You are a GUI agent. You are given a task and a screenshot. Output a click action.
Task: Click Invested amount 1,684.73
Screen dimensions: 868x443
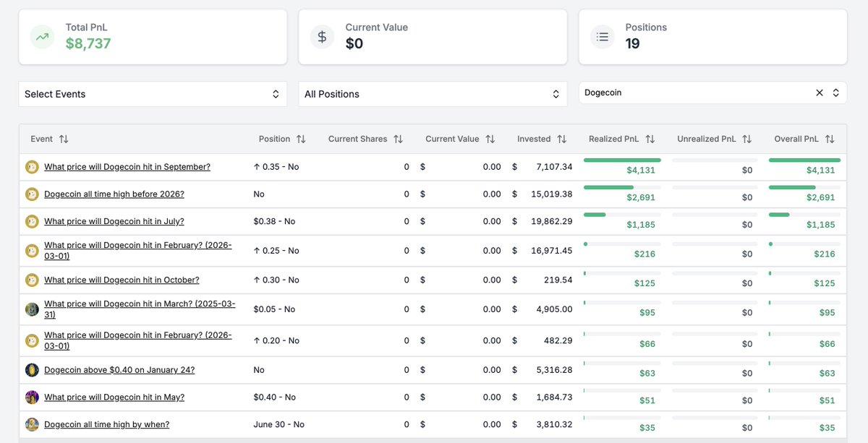pos(554,397)
